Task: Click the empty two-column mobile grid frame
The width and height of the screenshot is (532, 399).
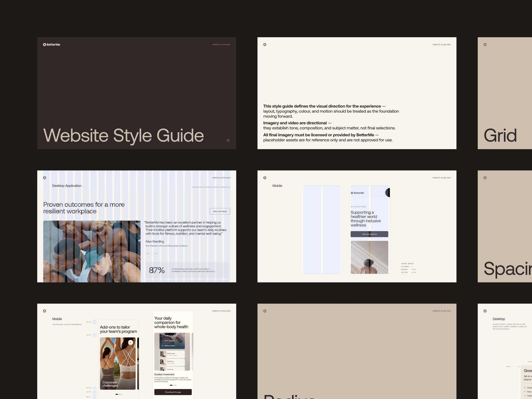Action: 322,230
